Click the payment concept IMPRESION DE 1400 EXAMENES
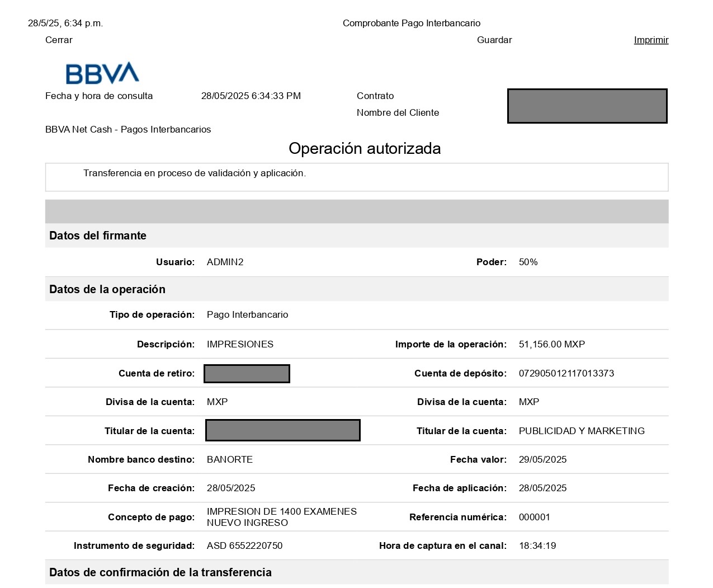Screen dimensions: 713x588 [x=281, y=511]
